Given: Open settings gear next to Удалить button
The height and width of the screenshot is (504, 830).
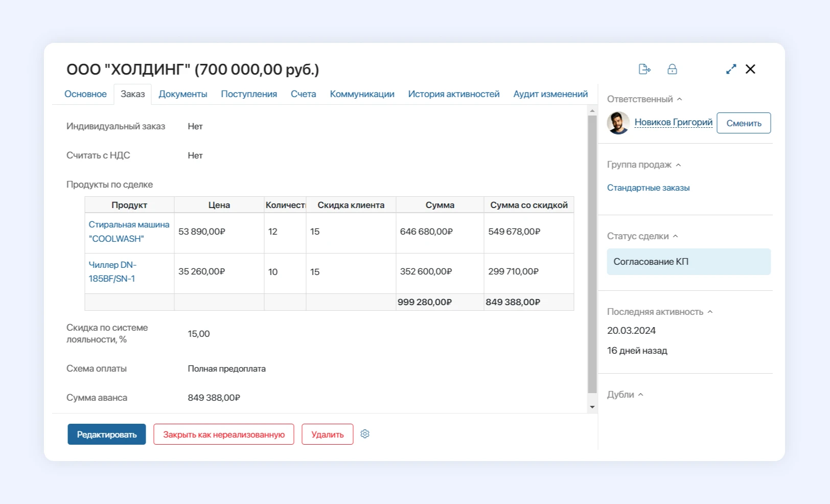Looking at the screenshot, I should [365, 434].
